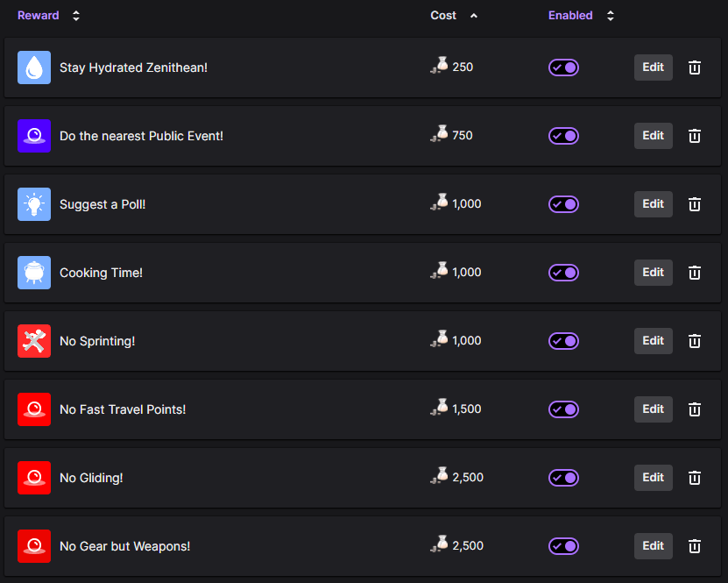The height and width of the screenshot is (583, 728).
Task: Click the Cooking Time! pot reward icon
Action: pyautogui.click(x=32, y=273)
